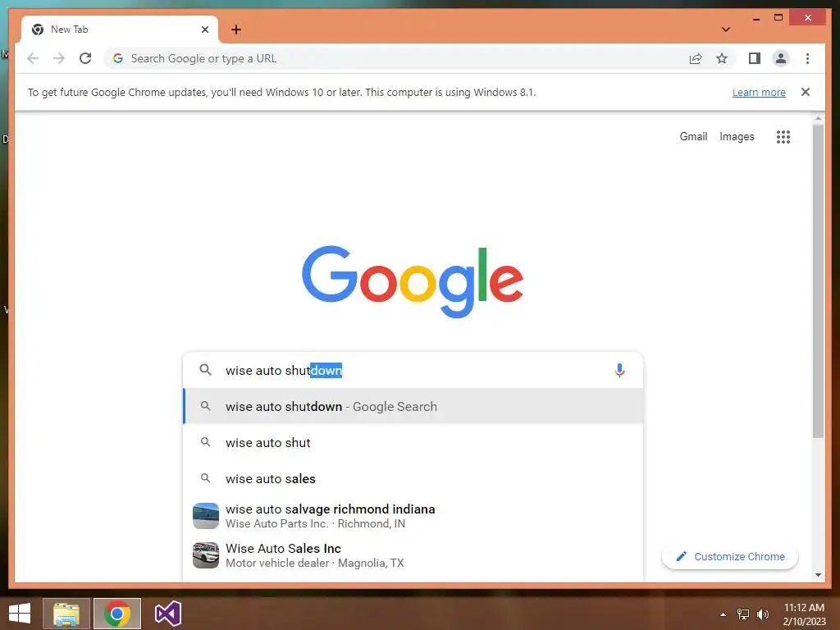Select the 'wise auto sales' suggestion
The image size is (840, 630).
[x=413, y=478]
